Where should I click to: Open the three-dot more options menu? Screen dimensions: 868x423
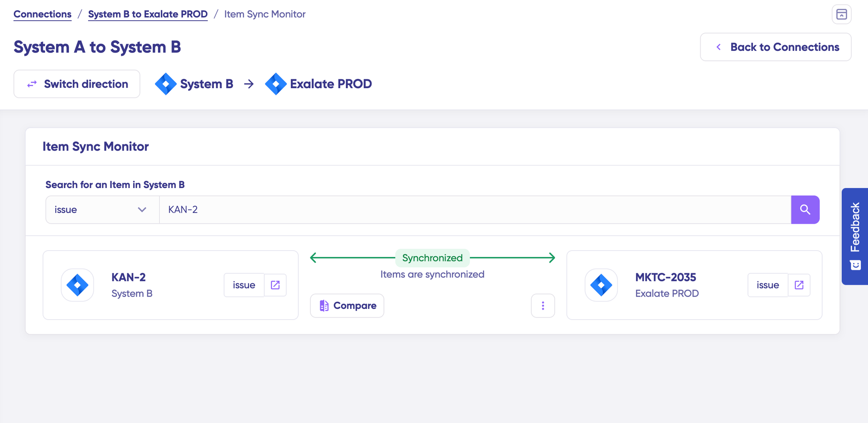pos(543,306)
